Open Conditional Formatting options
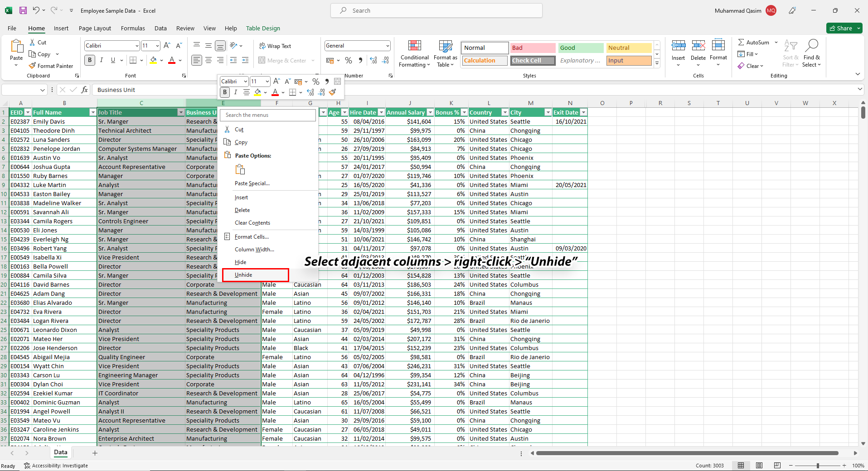Screen dimensions: 868x471 pyautogui.click(x=414, y=53)
